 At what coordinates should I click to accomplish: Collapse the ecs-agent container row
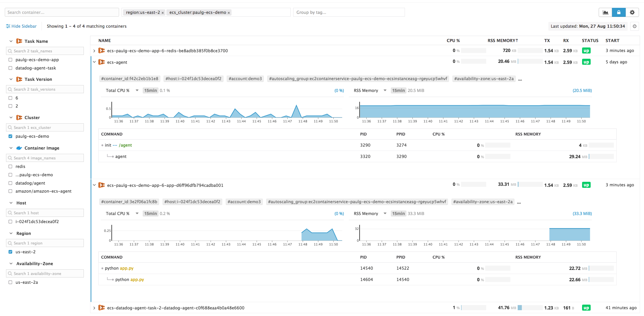click(94, 62)
